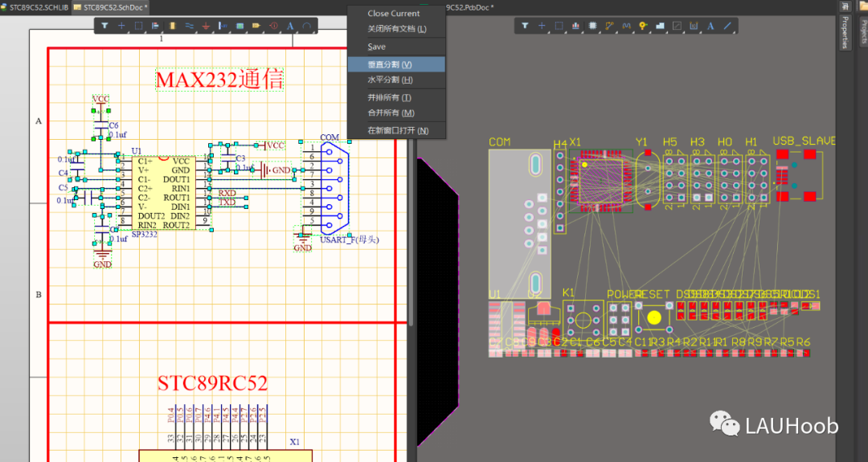The height and width of the screenshot is (462, 868).
Task: Open the selection filter in PCB toolbar
Action: 525,26
